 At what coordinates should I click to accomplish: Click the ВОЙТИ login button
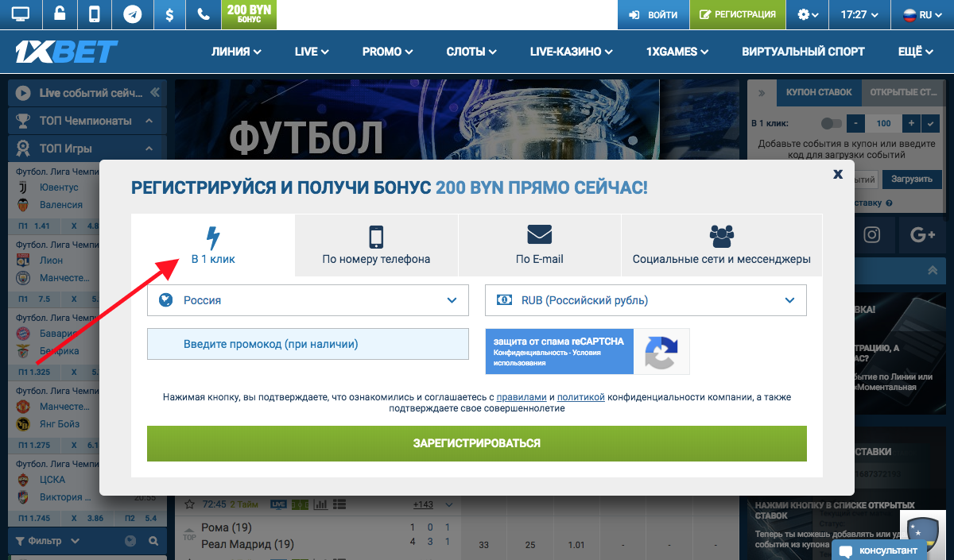click(653, 14)
